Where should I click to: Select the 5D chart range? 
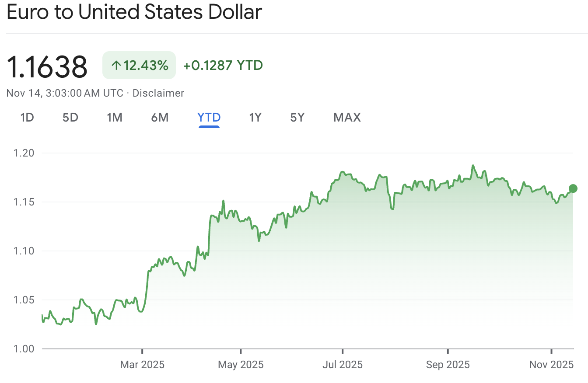(x=70, y=117)
